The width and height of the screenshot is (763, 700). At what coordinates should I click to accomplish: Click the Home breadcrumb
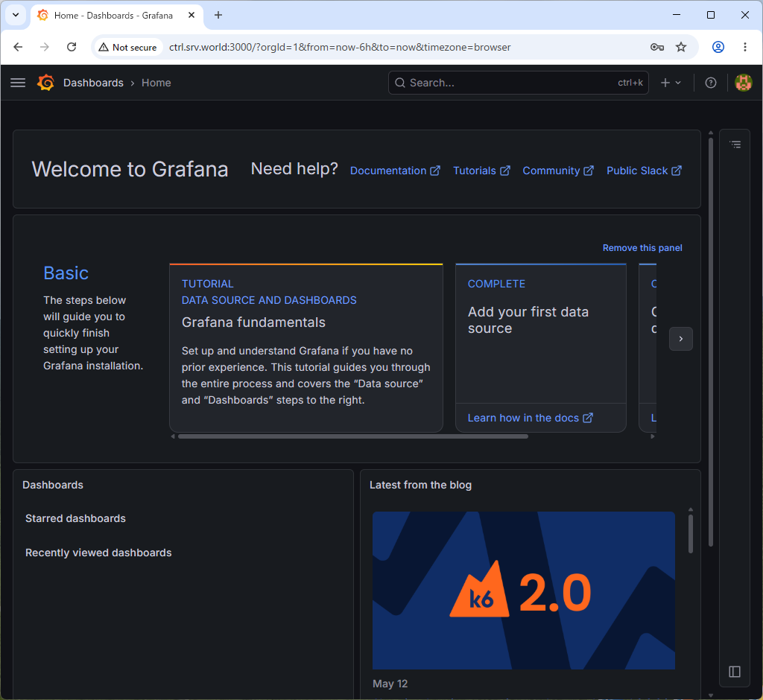[x=156, y=83]
